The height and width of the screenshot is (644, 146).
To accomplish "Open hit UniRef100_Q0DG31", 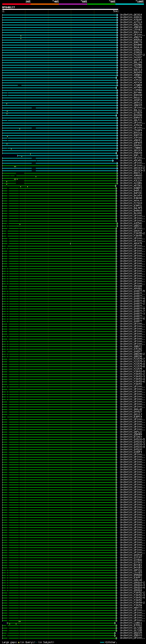I will click(x=131, y=17).
